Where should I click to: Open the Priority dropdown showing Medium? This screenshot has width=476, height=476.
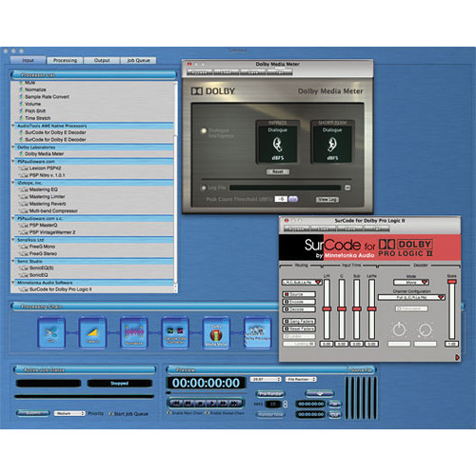(69, 413)
